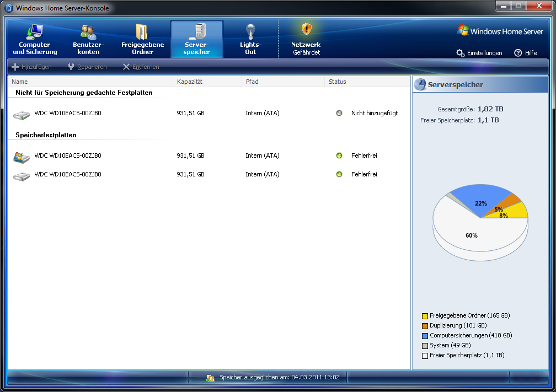Click the Computersicherungen (418 GB) legend label
This screenshot has width=556, height=392.
471,335
